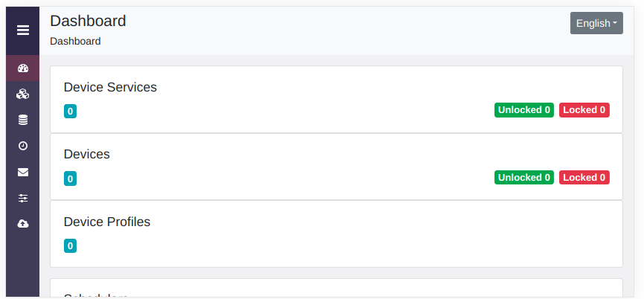644x299 pixels.
Task: Open the database stack icon in sidebar
Action: tap(23, 120)
